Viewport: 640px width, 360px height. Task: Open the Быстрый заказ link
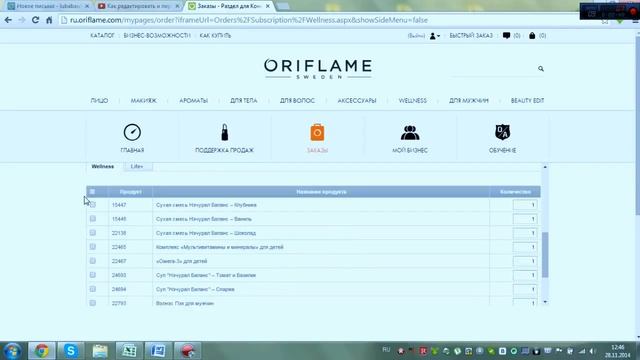pos(471,36)
